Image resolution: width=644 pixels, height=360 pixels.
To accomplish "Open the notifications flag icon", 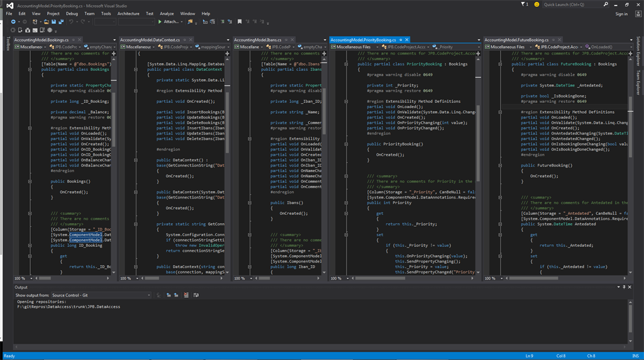I will coord(524,4).
